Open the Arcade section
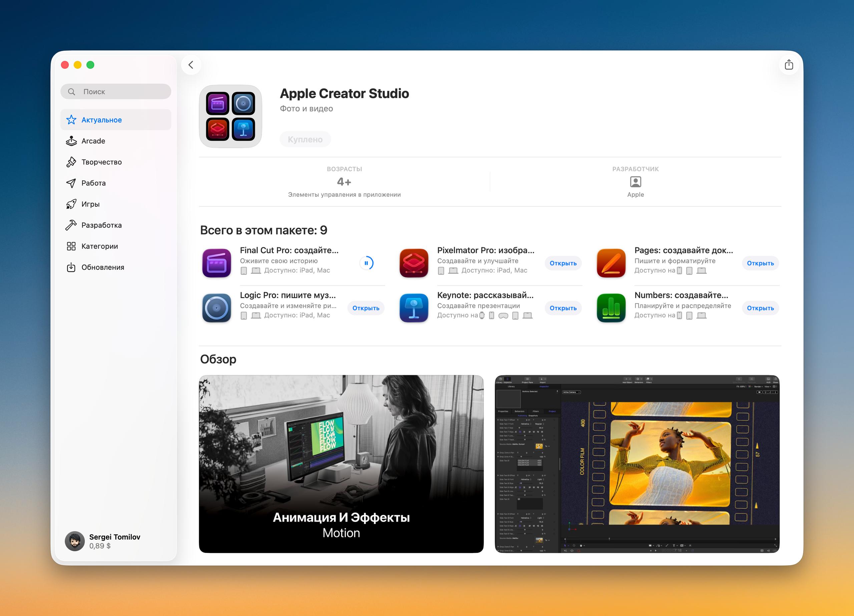This screenshot has width=854, height=616. click(x=116, y=141)
